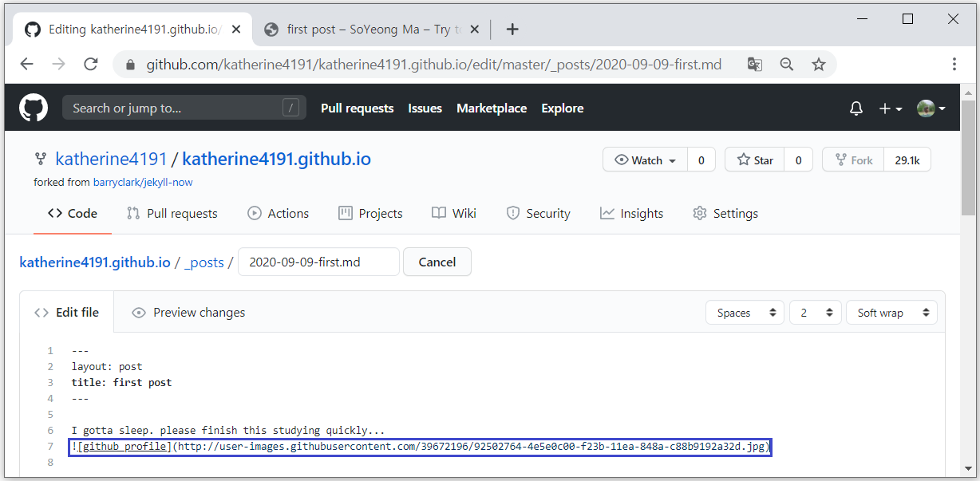Screen dimensions: 980x481
Task: Open the notifications bell
Action: pos(856,108)
